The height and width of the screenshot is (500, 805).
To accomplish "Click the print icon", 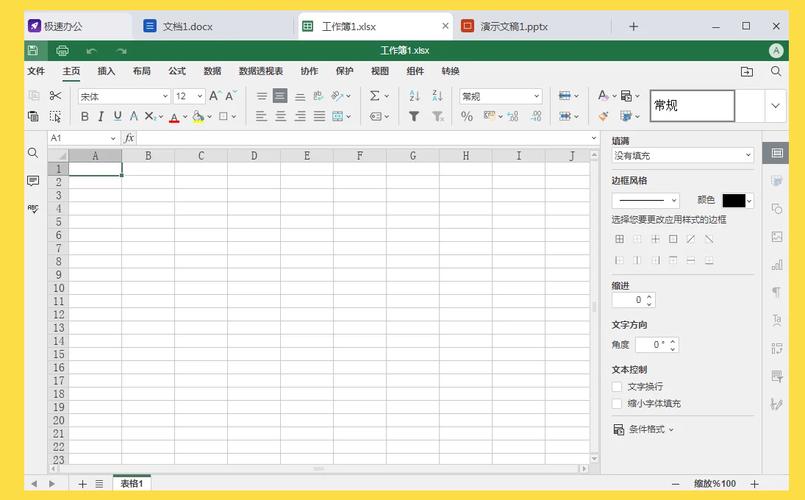I will [x=62, y=50].
